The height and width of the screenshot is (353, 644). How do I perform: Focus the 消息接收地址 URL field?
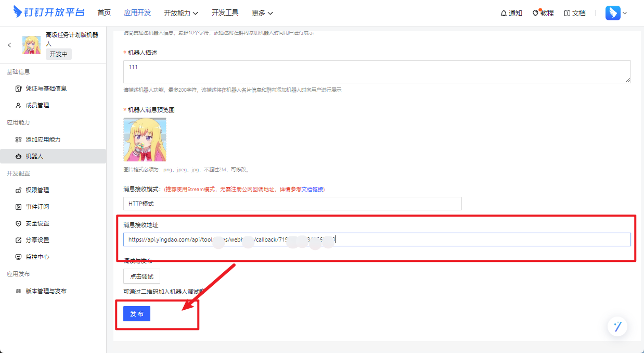377,239
